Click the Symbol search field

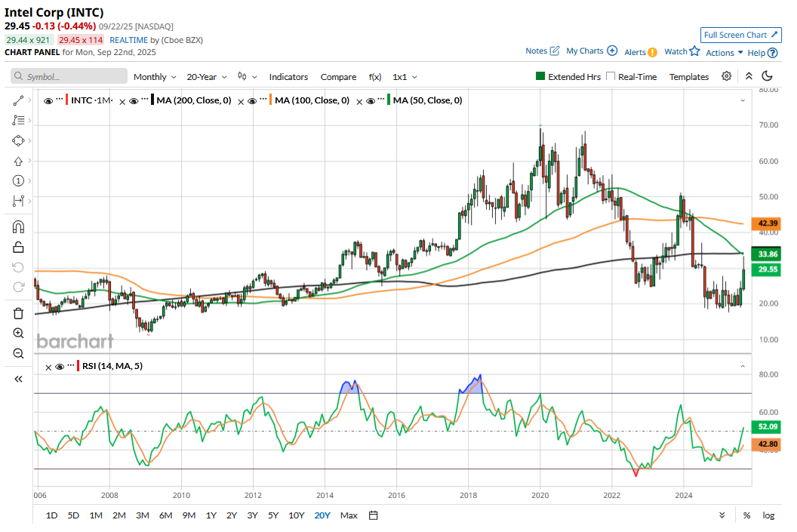click(69, 76)
